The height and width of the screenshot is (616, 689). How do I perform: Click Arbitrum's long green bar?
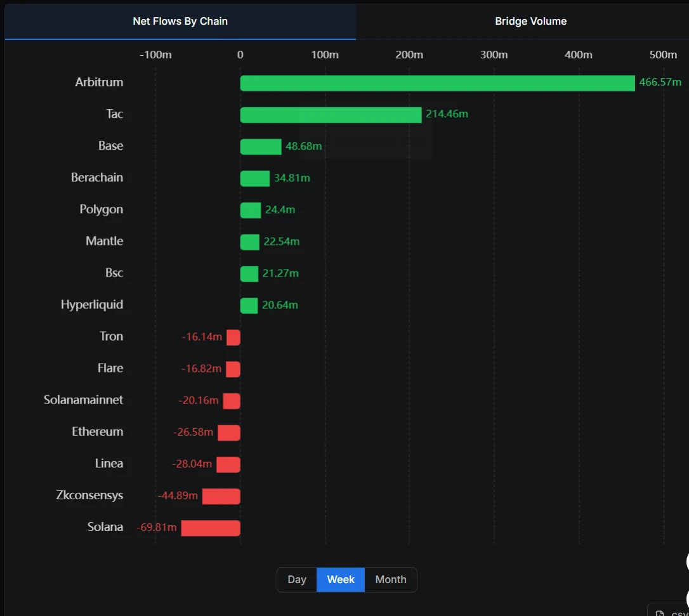436,82
